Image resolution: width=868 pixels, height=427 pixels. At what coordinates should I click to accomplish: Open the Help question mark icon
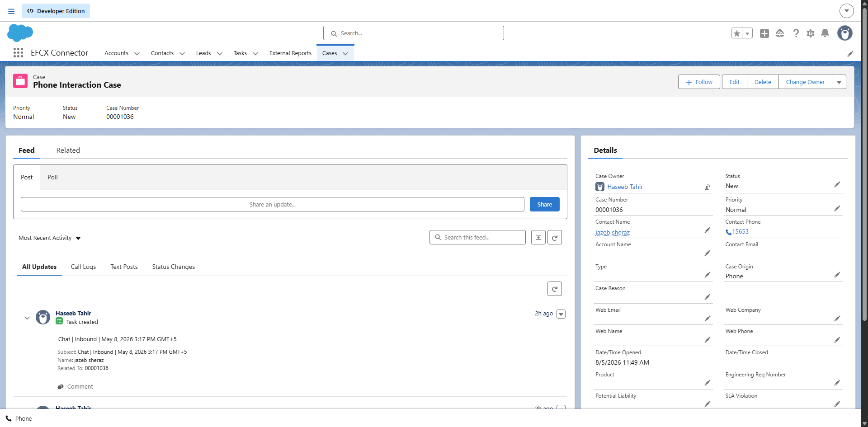click(x=796, y=33)
